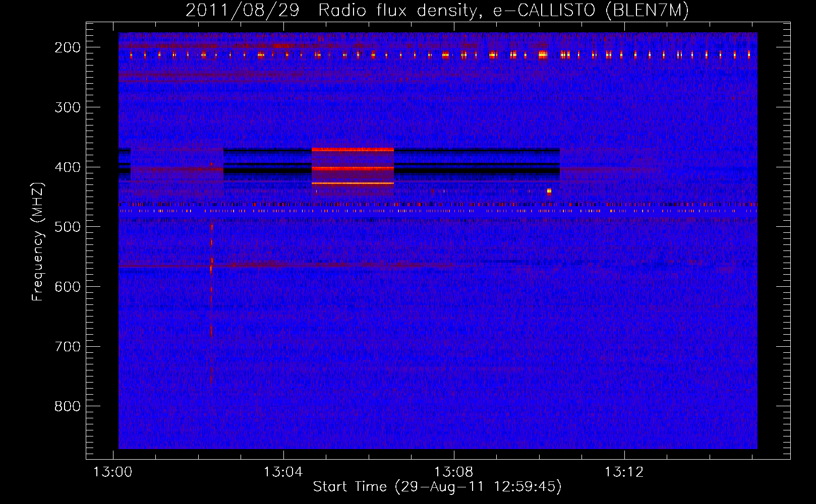This screenshot has height=504, width=816.
Task: Click the Start Time axis caption
Action: 437,487
